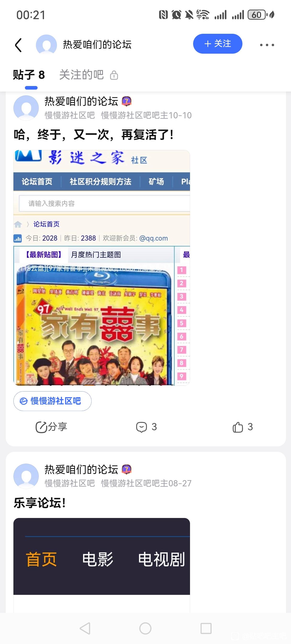Image resolution: width=291 pixels, height=644 pixels.
Task: Select the 贴子 8 tab
Action: [x=29, y=75]
